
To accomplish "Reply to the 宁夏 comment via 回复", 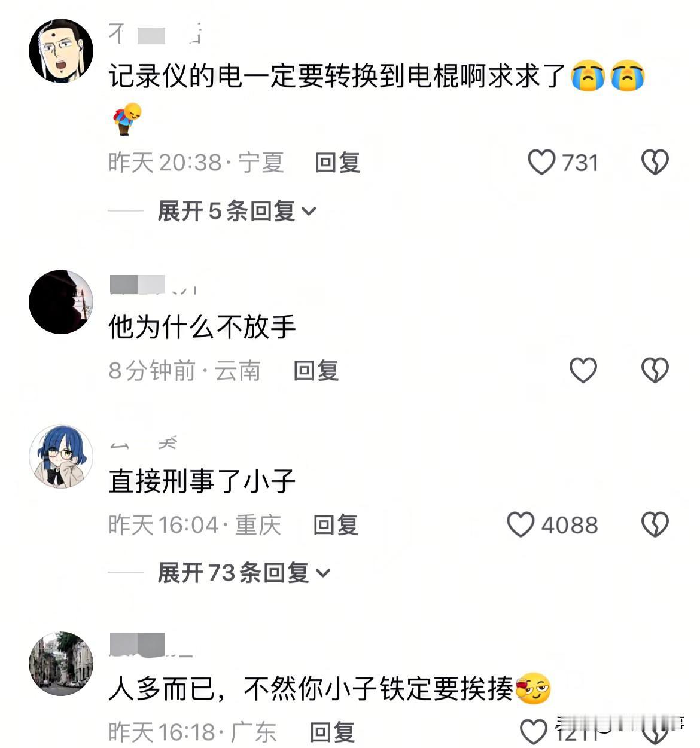I will pos(337,163).
